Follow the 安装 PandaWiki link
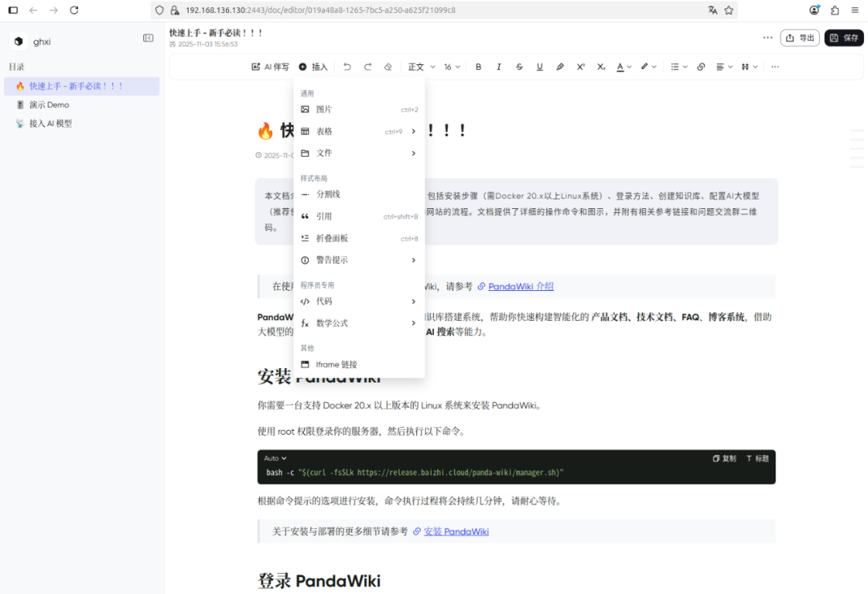 coord(457,531)
